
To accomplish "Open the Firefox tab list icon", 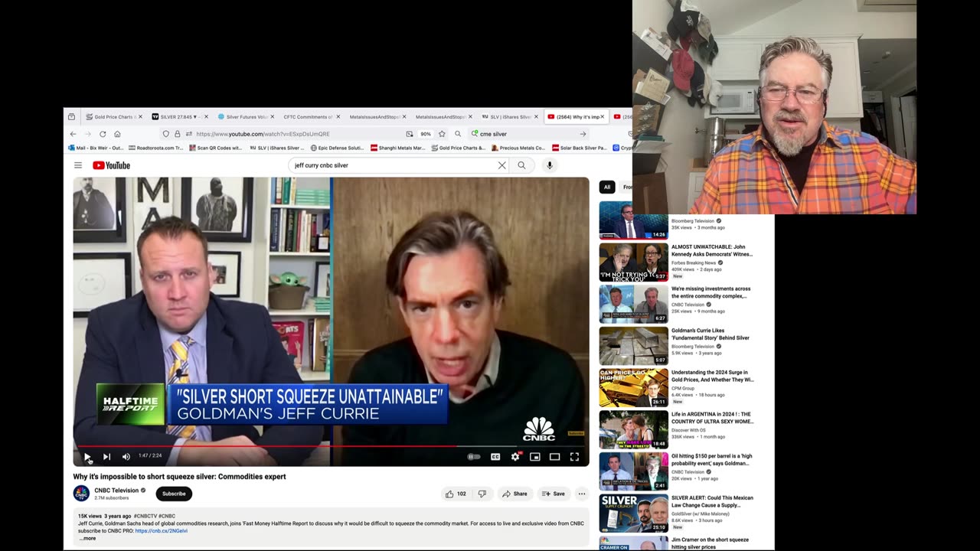I will pos(71,117).
